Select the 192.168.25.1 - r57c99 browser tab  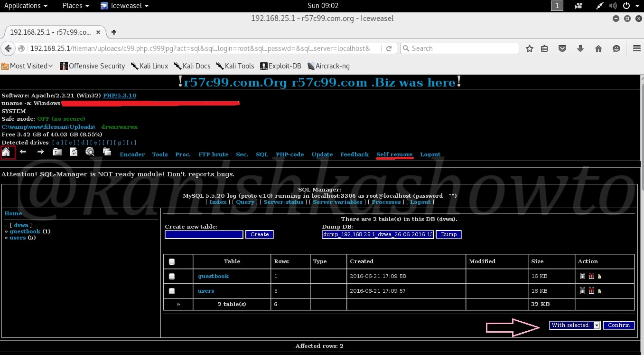[x=54, y=32]
